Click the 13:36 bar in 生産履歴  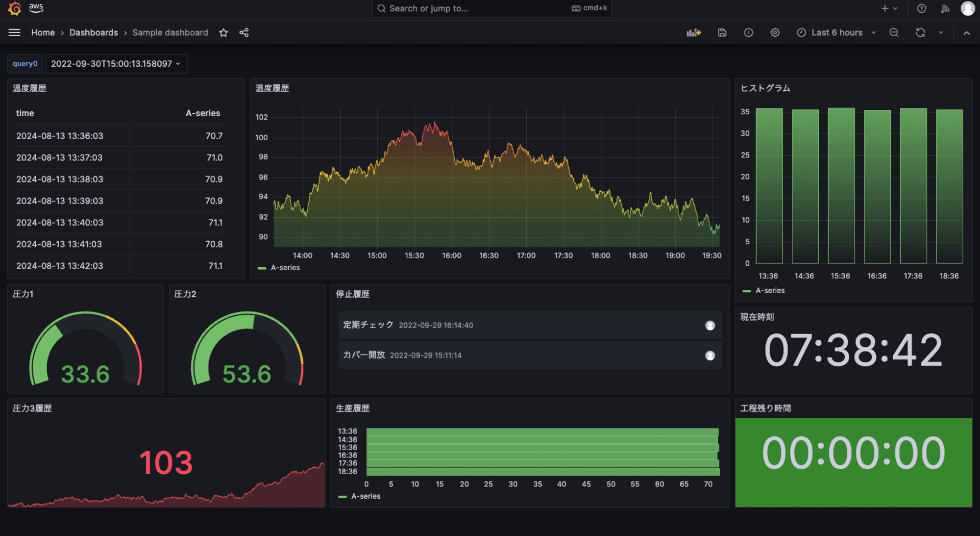pyautogui.click(x=542, y=432)
